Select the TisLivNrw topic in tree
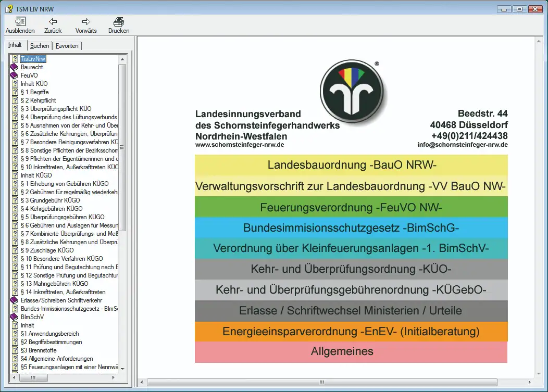The image size is (548, 392). click(x=33, y=59)
